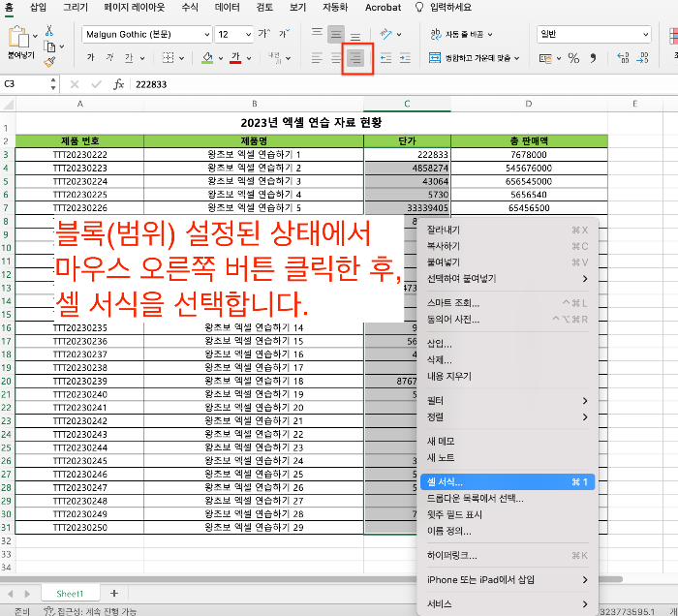Center text horizontally
This screenshot has height=616, width=678.
click(336, 58)
